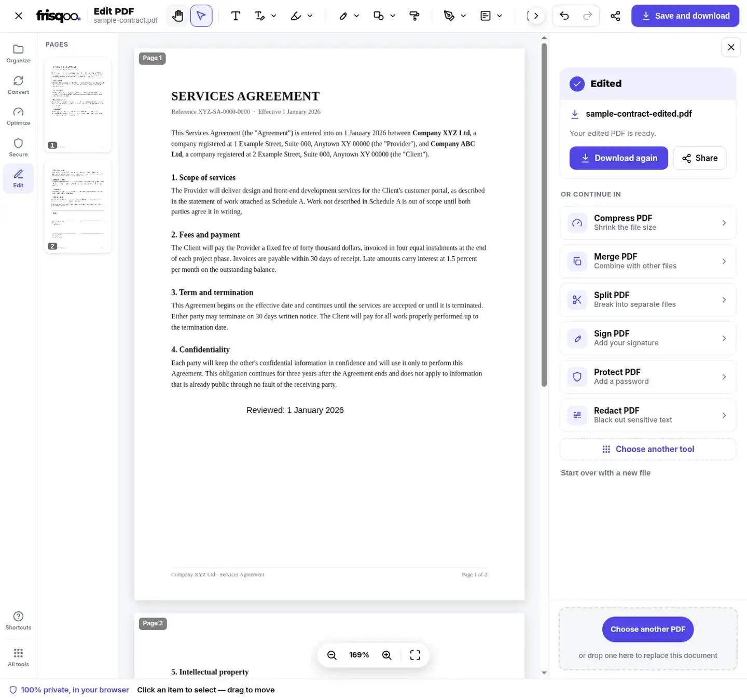Choose the add text tool
Screen dimensions: 747x700
[x=236, y=16]
